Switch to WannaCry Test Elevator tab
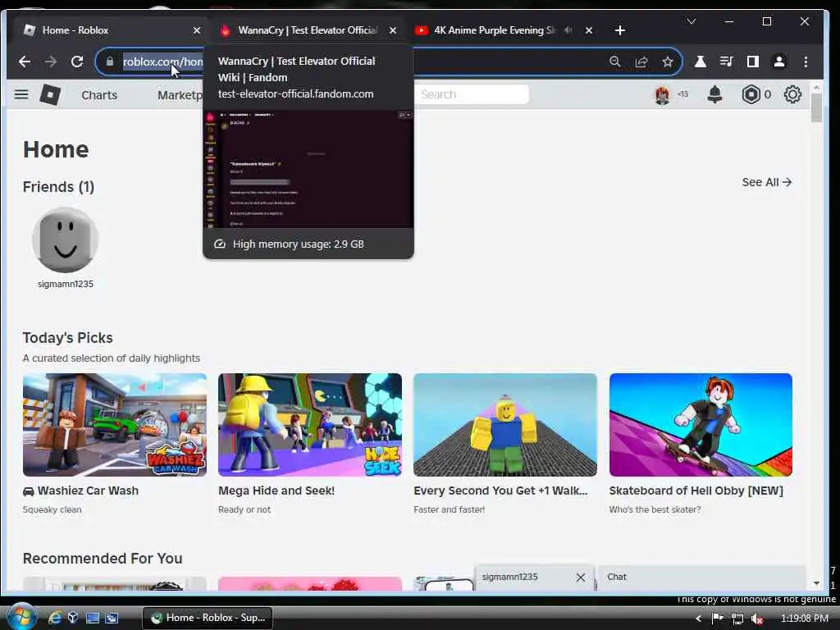Image resolution: width=840 pixels, height=630 pixels. (308, 30)
